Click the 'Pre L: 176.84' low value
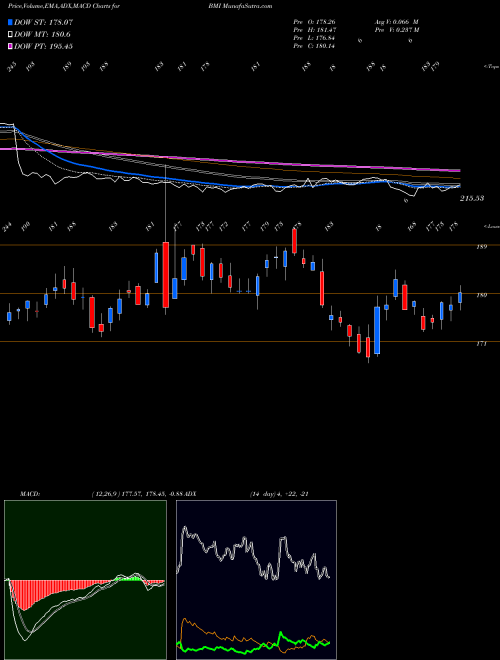The height and width of the screenshot is (660, 500). click(314, 38)
